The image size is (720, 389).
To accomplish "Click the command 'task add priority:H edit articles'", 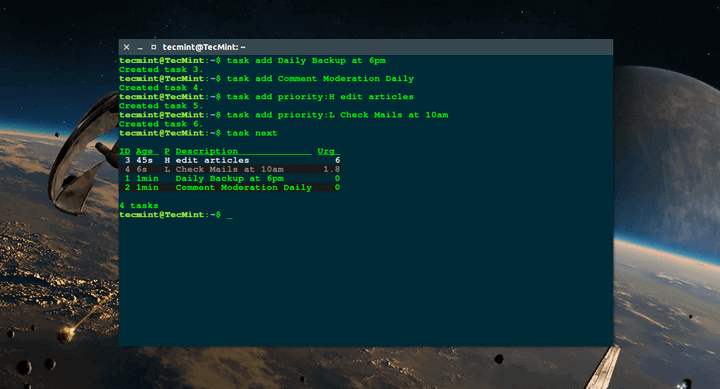I will pos(320,97).
